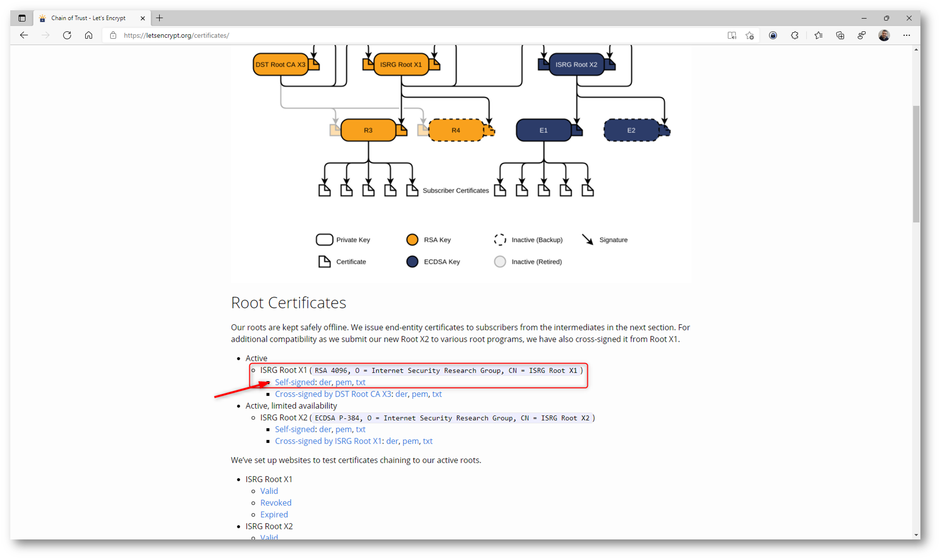
Task: Click the browser profile avatar
Action: pyautogui.click(x=884, y=35)
